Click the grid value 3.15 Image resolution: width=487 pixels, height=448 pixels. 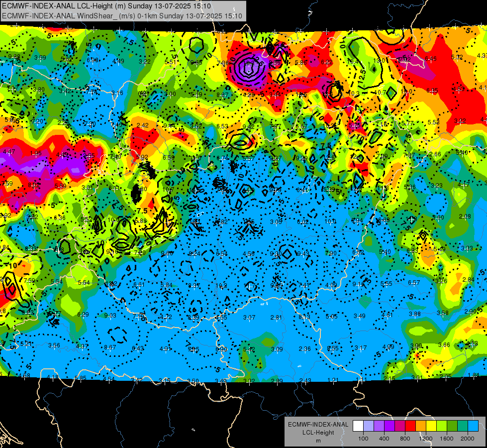165,380
